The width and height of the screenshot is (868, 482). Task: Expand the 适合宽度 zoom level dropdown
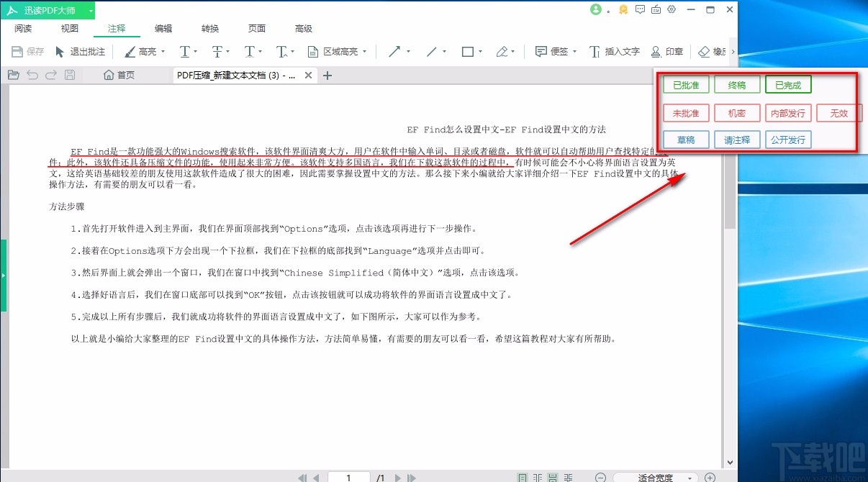[690, 476]
